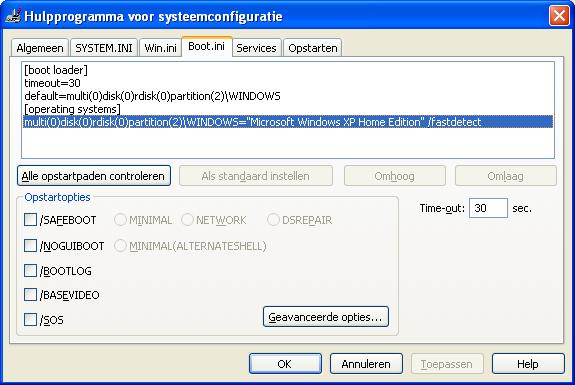
Task: Switch to the Algemeen tab
Action: click(40, 48)
